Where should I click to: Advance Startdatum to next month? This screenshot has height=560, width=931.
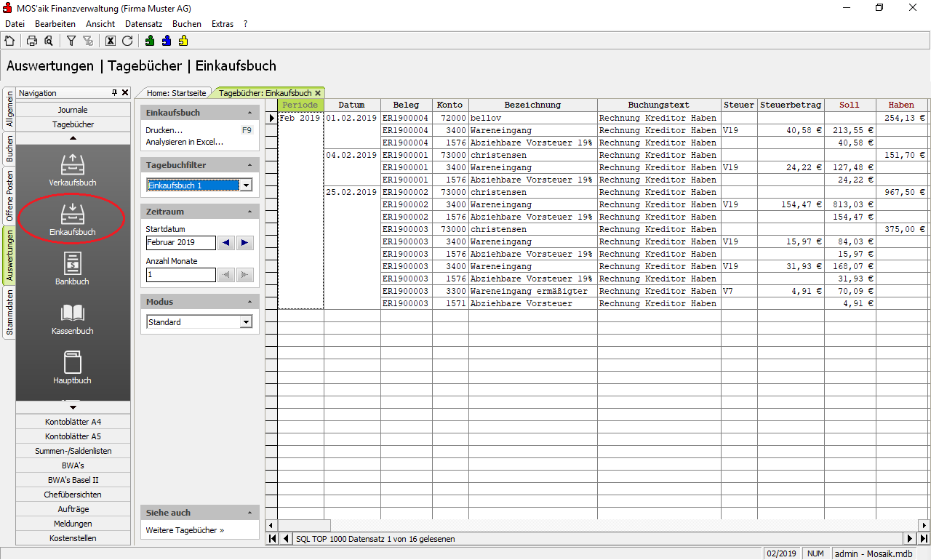tap(245, 243)
